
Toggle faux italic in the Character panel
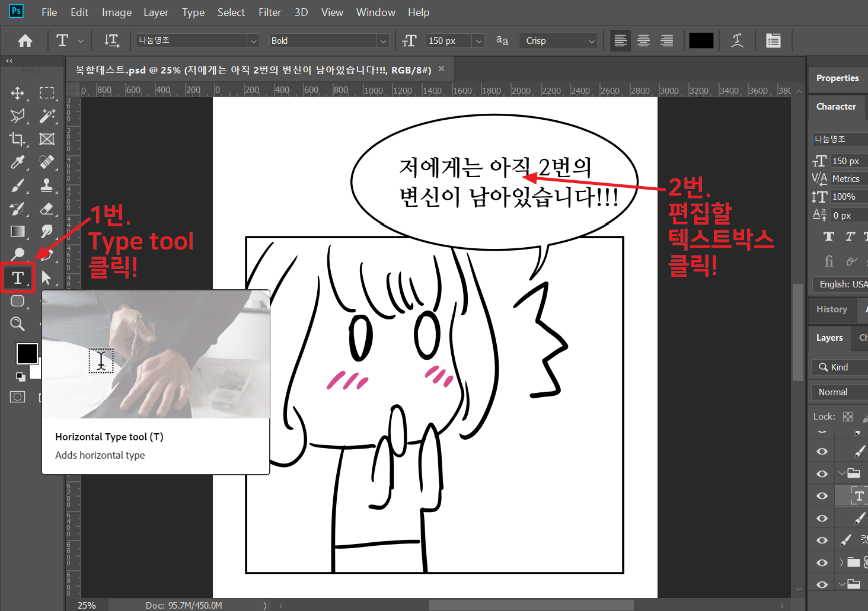pos(849,236)
